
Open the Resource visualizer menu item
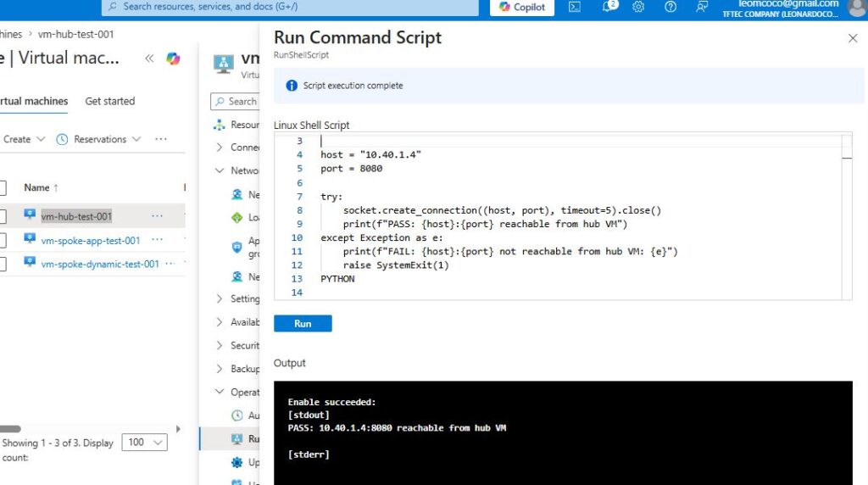pyautogui.click(x=237, y=125)
